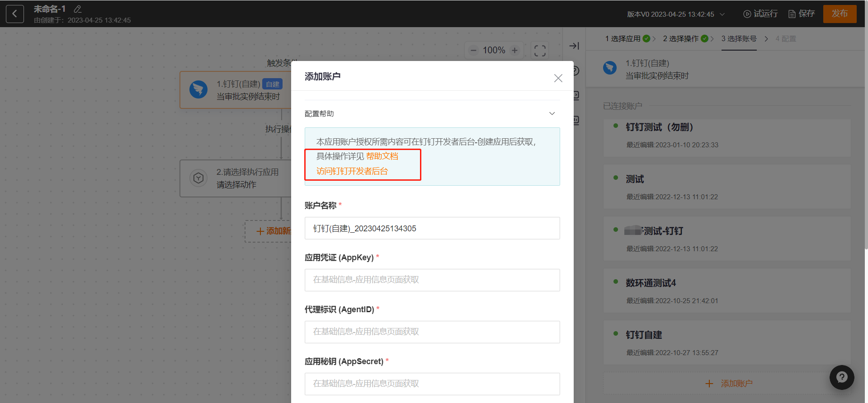Toggle fullscreen canvas view icon
The height and width of the screenshot is (403, 868).
540,50
